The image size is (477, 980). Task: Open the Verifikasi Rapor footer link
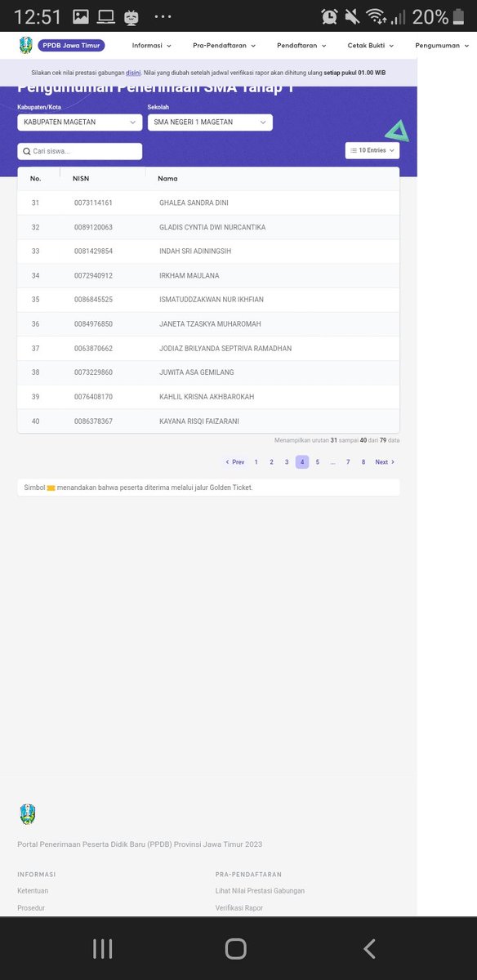click(239, 907)
